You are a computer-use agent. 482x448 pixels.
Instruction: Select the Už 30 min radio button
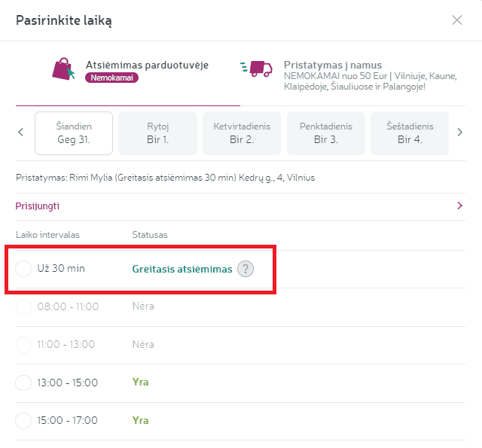tap(23, 269)
